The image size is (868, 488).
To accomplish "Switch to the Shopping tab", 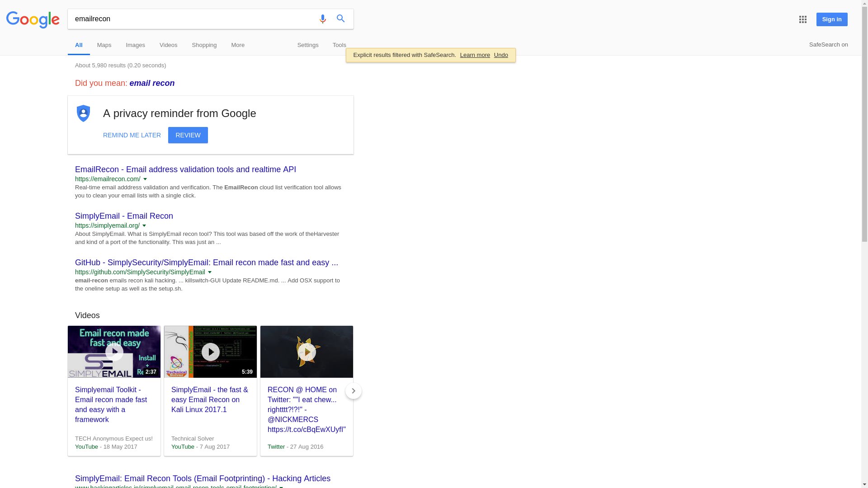I will point(204,45).
